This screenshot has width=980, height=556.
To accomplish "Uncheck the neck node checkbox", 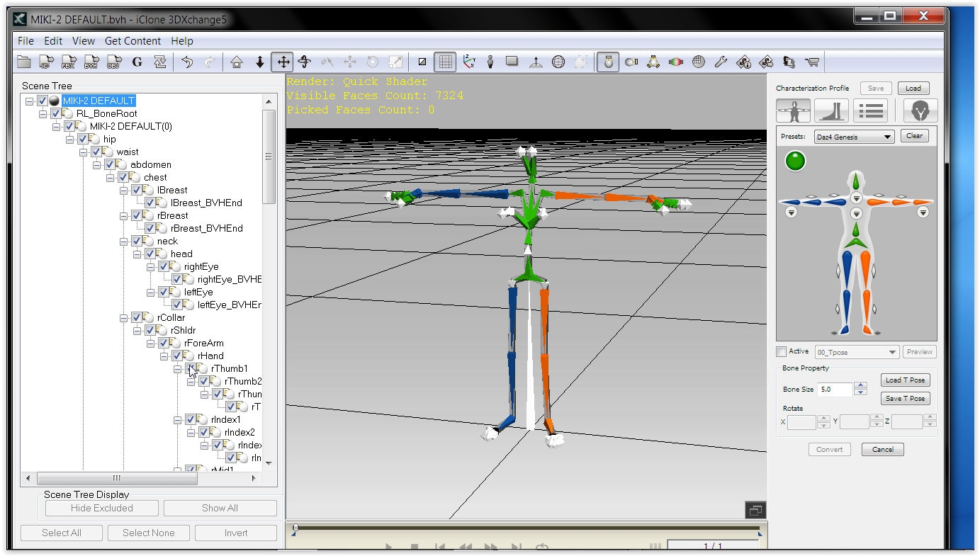I will (x=137, y=242).
